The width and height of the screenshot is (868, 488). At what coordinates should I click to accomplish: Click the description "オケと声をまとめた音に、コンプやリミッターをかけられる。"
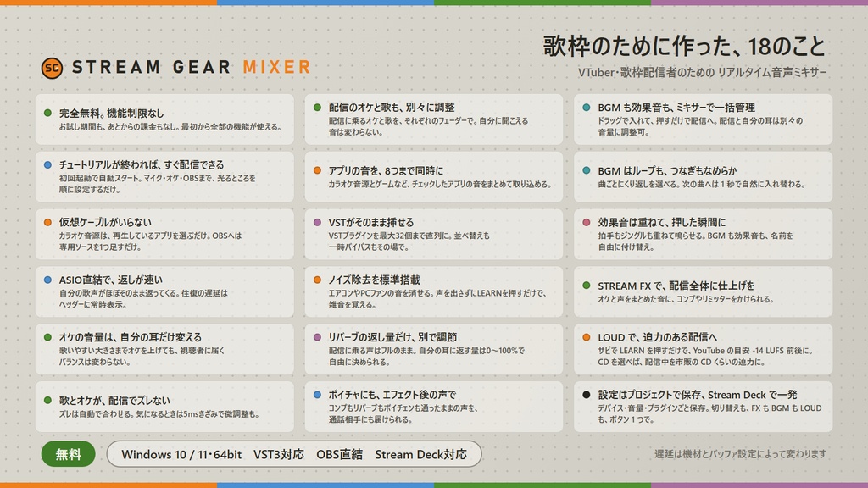click(x=685, y=299)
